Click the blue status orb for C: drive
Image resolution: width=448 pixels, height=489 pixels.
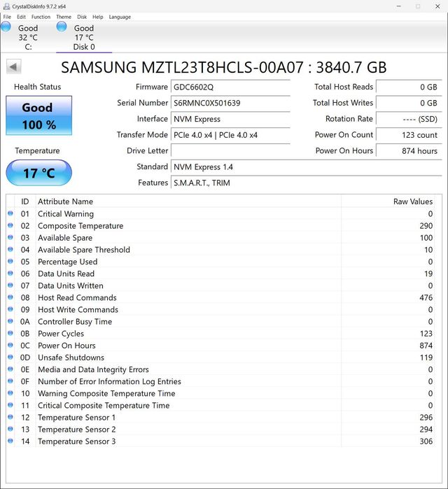(6, 27)
